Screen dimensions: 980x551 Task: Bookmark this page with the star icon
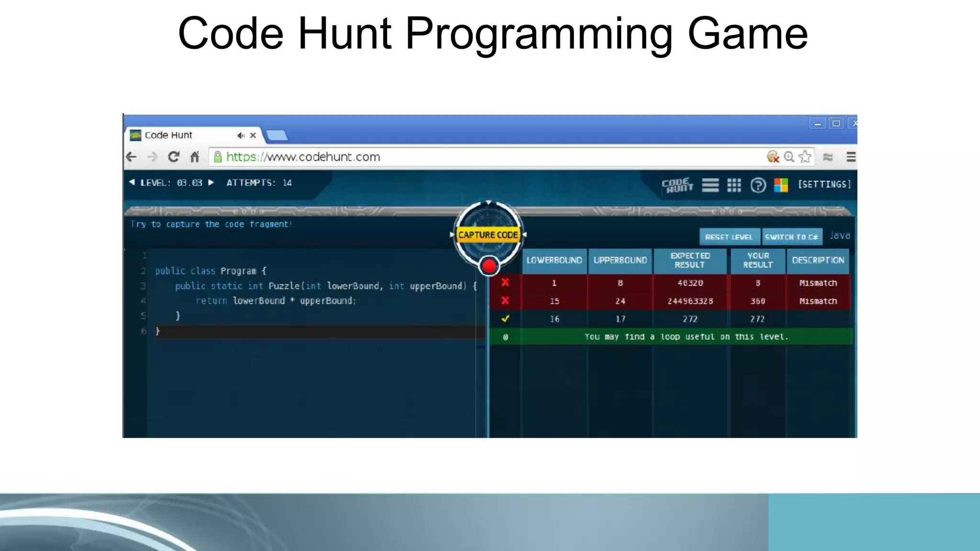click(x=805, y=156)
